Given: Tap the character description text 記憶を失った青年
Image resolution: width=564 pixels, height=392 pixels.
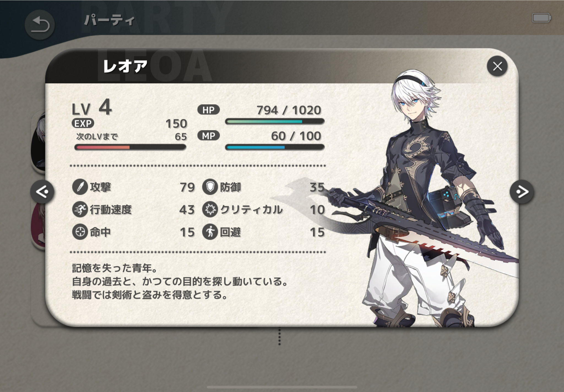Looking at the screenshot, I should click(x=115, y=268).
